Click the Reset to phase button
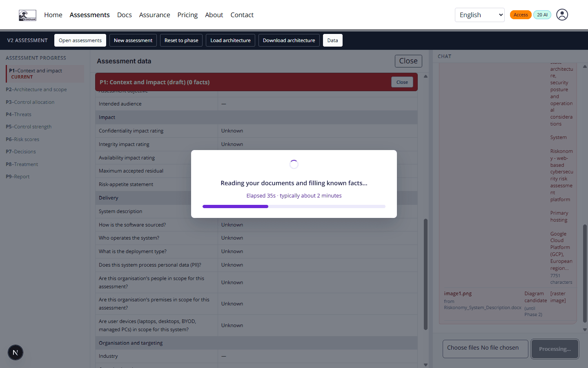This screenshot has width=588, height=368. tap(181, 40)
